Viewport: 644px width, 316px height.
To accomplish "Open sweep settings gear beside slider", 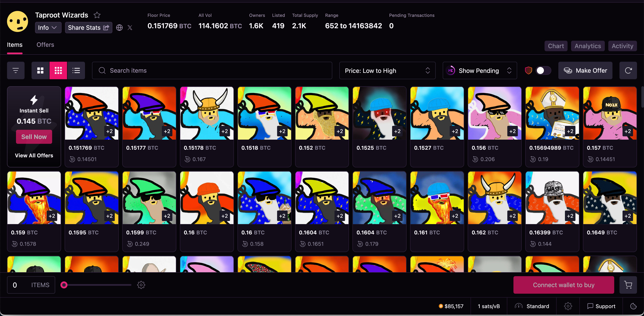I will [x=141, y=285].
